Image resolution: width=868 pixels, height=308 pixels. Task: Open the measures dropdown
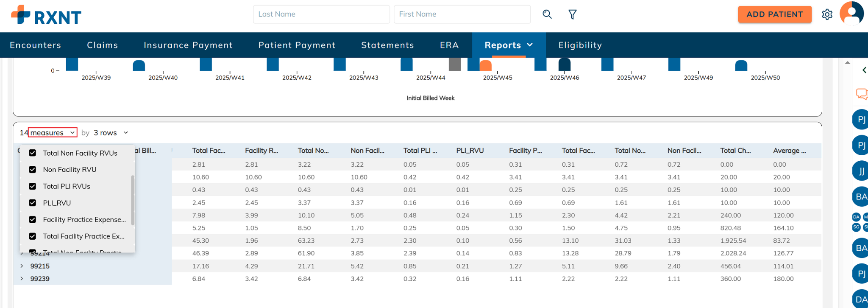point(53,133)
